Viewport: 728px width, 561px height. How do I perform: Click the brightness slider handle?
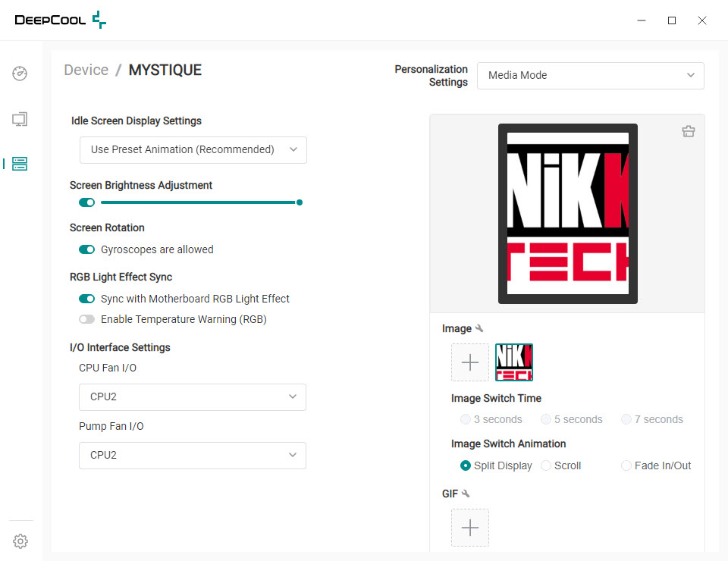(x=300, y=202)
